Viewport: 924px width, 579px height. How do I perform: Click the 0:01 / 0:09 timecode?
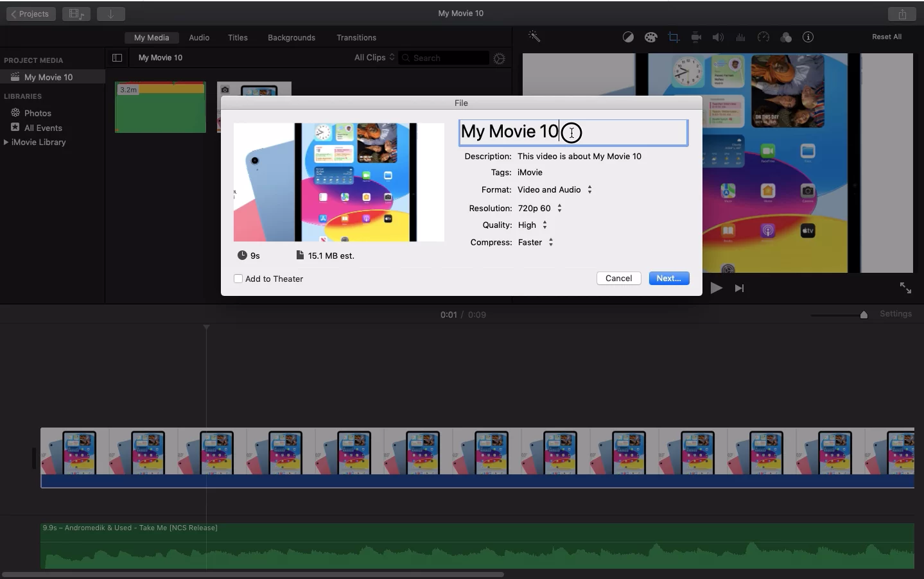(x=463, y=315)
